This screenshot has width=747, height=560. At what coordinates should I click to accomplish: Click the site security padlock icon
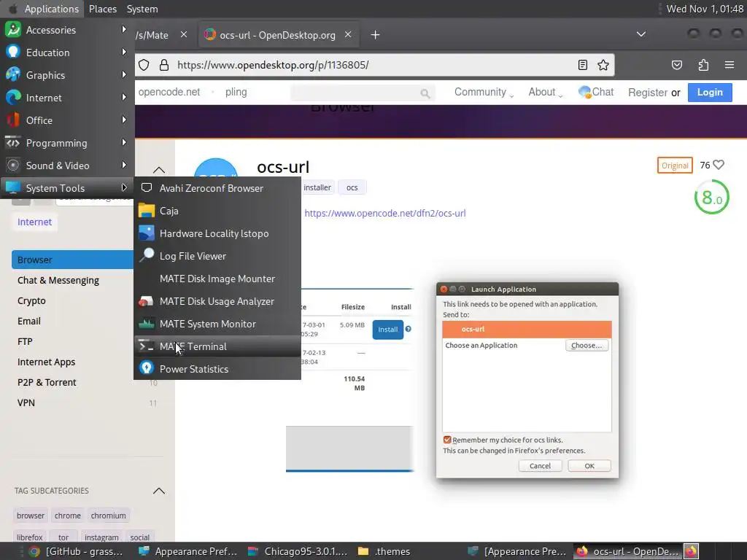point(164,65)
